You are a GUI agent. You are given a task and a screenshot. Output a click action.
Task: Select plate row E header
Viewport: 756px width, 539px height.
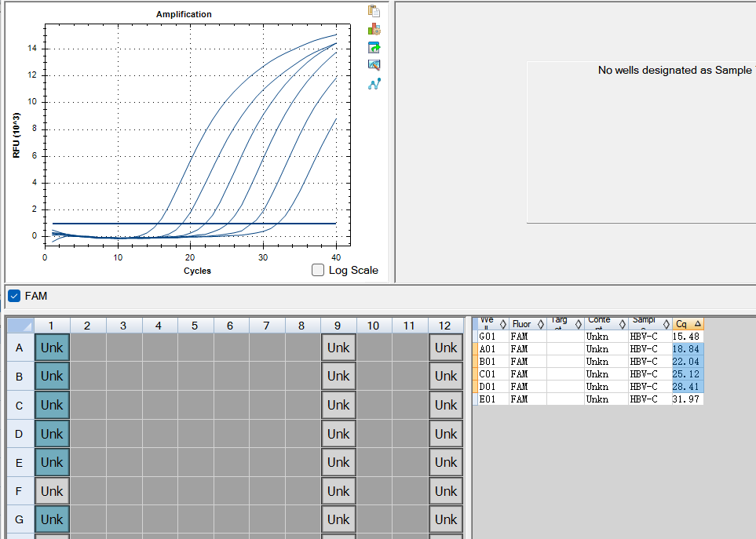(x=20, y=462)
